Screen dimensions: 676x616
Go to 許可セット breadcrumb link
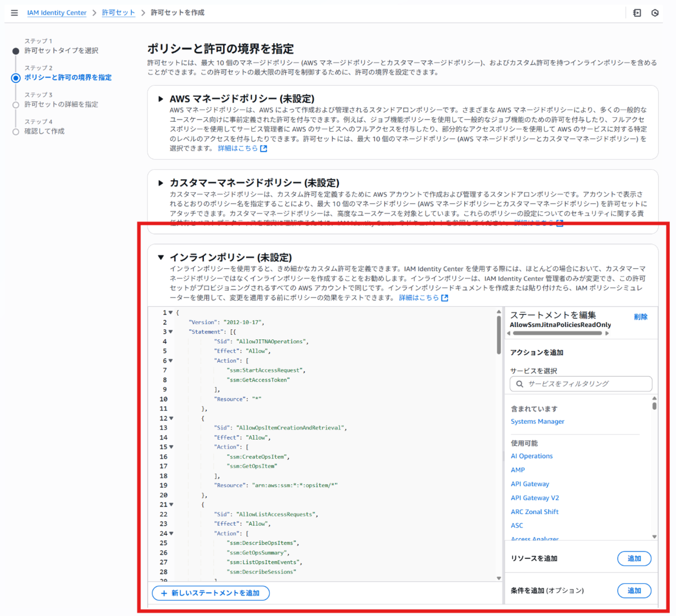click(118, 12)
